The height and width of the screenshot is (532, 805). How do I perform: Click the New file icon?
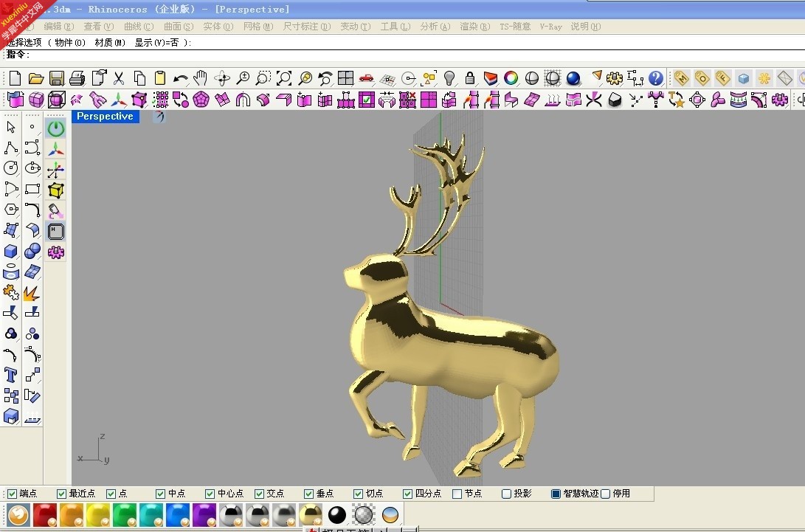point(15,78)
